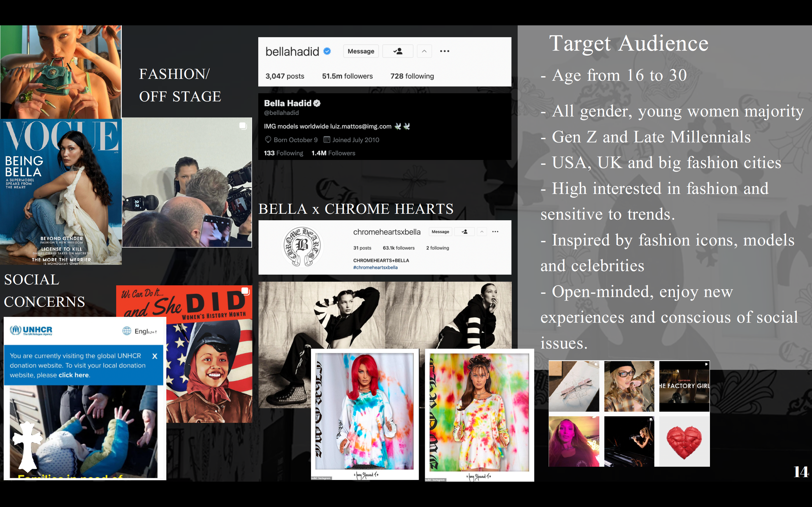The height and width of the screenshot is (507, 812).
Task: Open the three-dots menu on bellahadid profile
Action: 445,51
